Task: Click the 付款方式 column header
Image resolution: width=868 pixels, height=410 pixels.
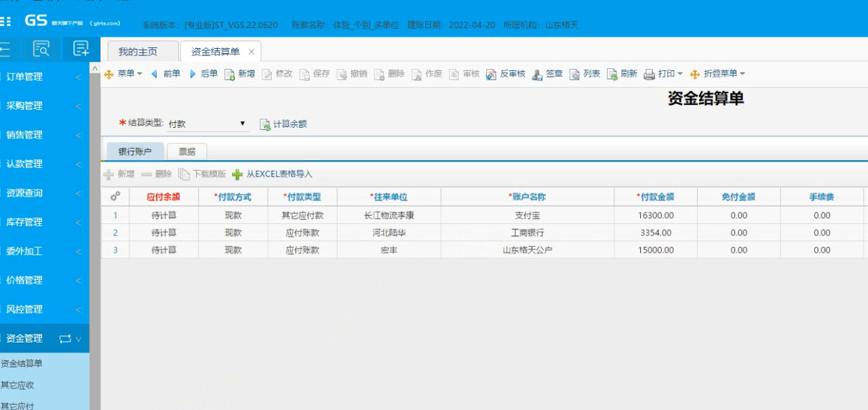Action: coord(233,197)
